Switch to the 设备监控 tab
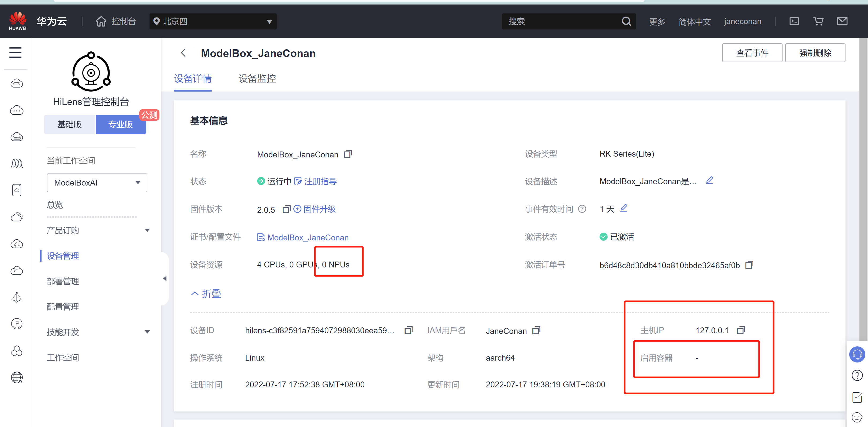Screen dimensions: 868x427 257,78
